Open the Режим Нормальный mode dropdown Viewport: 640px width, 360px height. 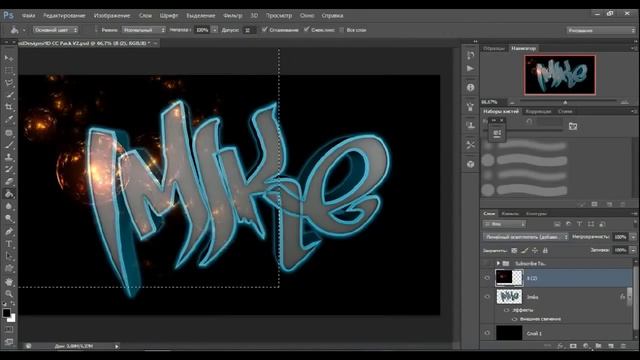[144, 30]
